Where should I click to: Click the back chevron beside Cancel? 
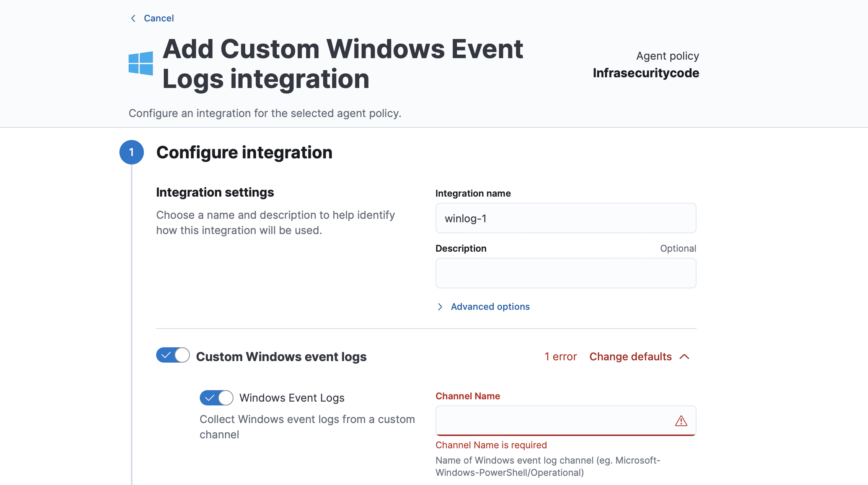pos(133,18)
